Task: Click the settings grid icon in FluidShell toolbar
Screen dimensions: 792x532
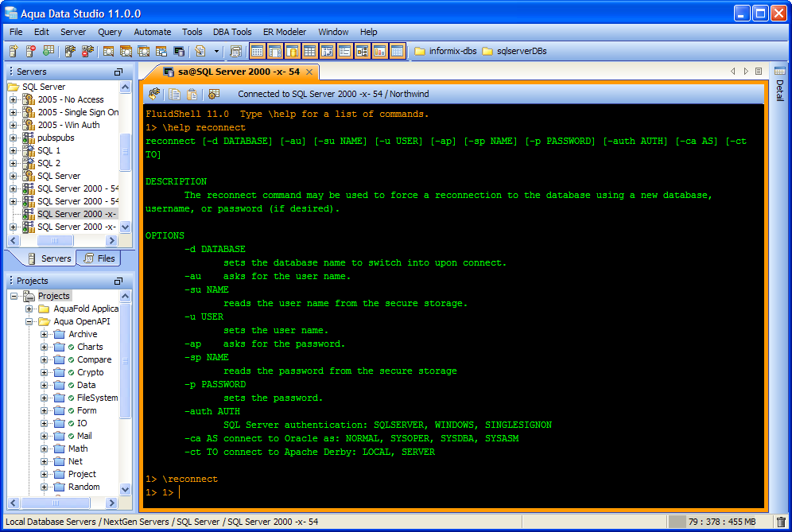Action: tap(214, 94)
